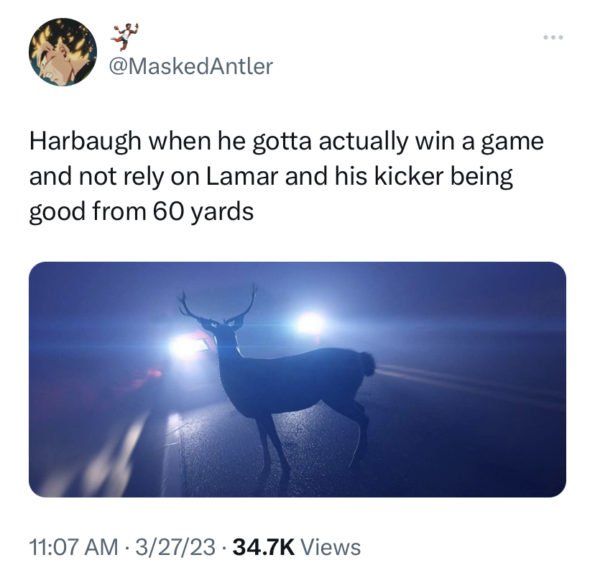Click the white road lane marking

point(98,455)
